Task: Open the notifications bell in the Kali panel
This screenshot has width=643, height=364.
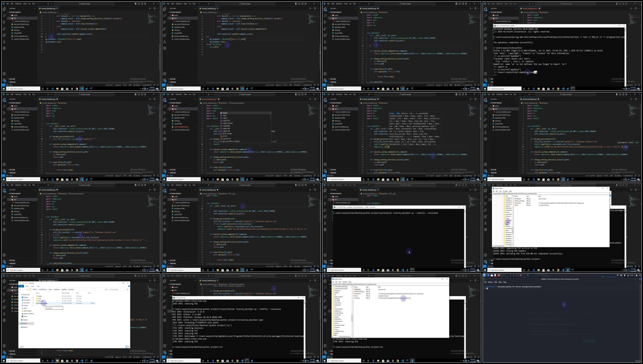Action: 624,275
